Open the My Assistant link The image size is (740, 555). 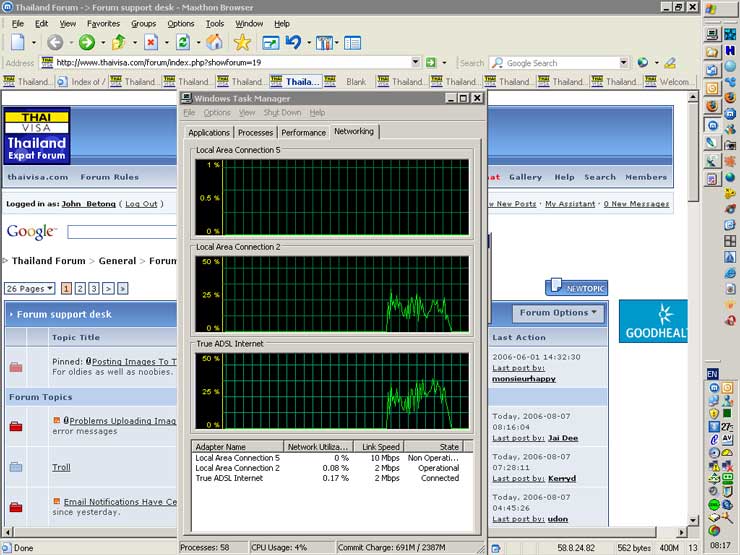[x=570, y=204]
